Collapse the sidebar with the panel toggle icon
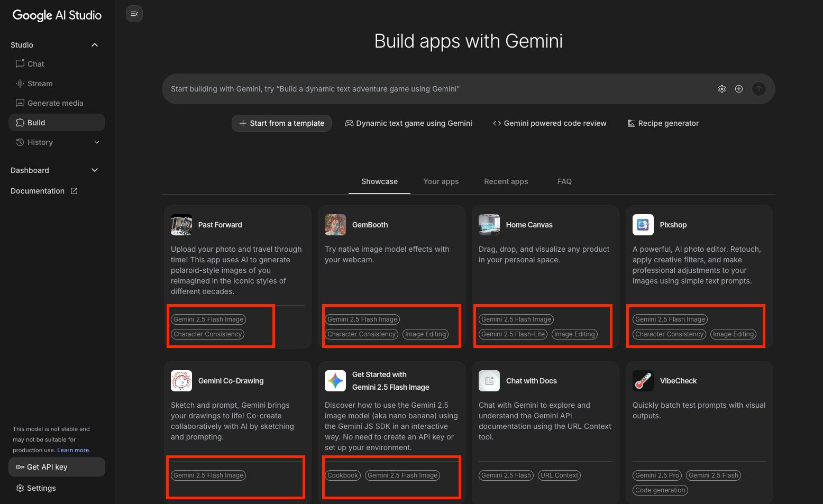This screenshot has width=823, height=504. [x=134, y=14]
